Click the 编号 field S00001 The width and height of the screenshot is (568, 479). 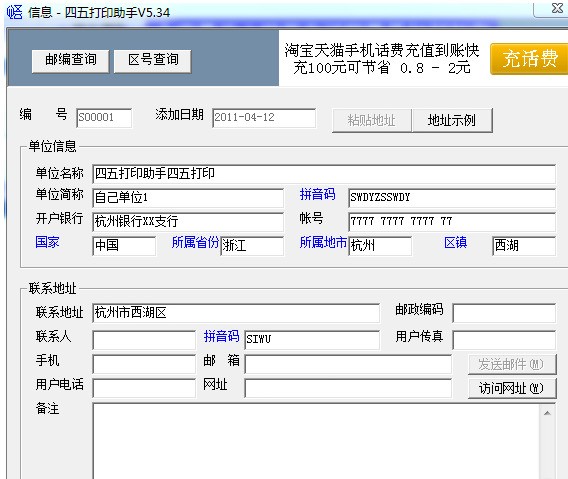[104, 118]
